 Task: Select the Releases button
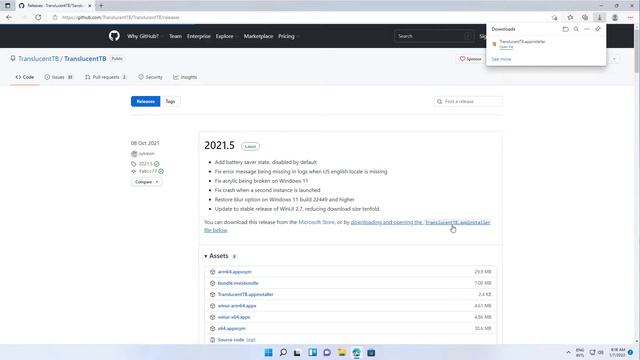(x=146, y=101)
